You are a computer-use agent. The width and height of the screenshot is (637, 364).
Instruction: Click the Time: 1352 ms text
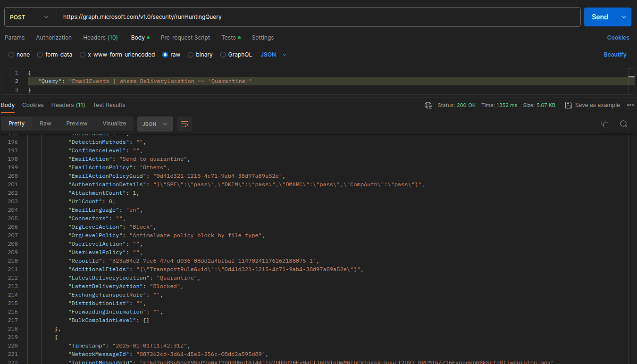tap(499, 105)
